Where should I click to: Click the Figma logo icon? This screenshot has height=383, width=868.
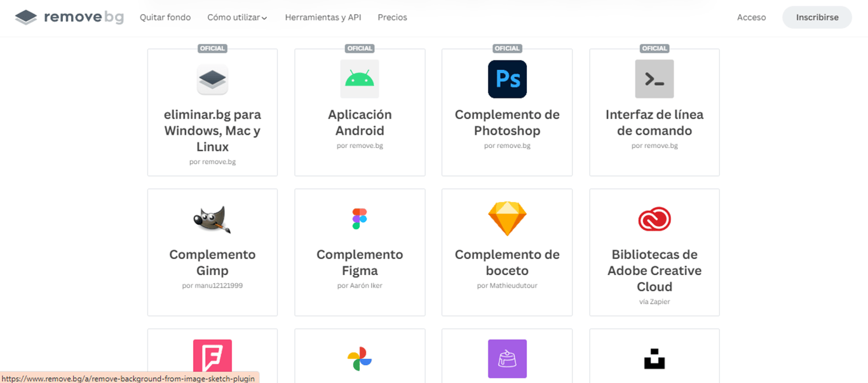pyautogui.click(x=360, y=218)
